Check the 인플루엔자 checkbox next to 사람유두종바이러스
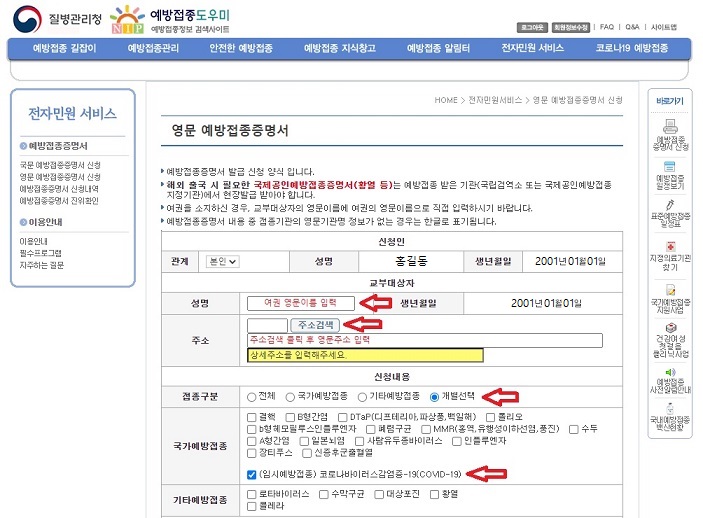Viewport: 703px width, 518px height. coord(456,441)
